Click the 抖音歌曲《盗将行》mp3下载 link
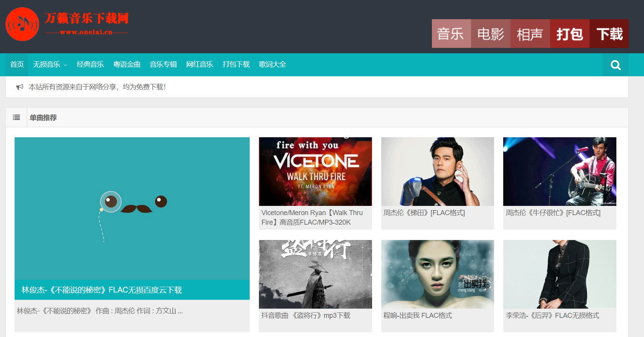Viewport: 644px width, 337px height. (306, 316)
